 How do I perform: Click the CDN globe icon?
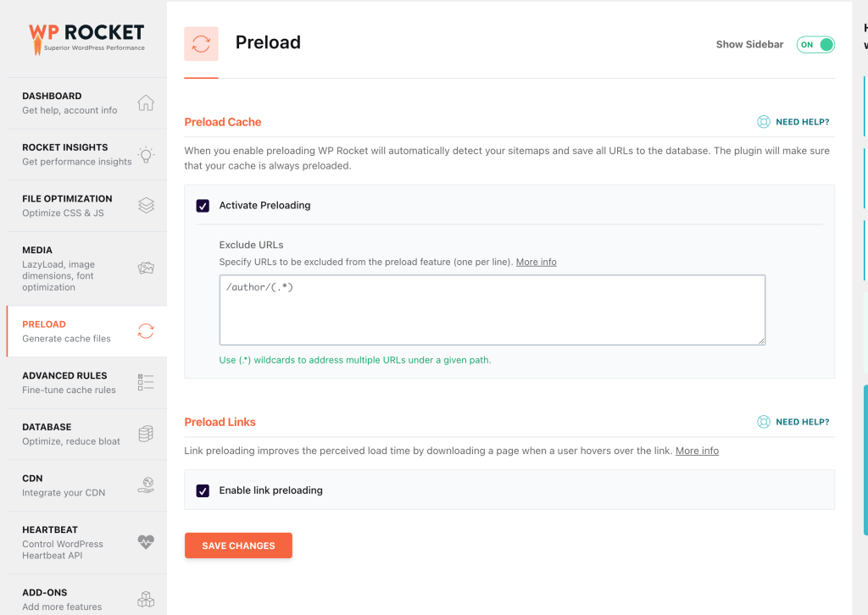(146, 485)
